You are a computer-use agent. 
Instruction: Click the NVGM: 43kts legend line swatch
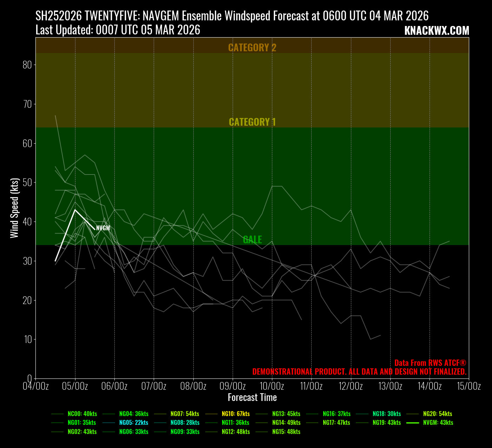click(412, 423)
